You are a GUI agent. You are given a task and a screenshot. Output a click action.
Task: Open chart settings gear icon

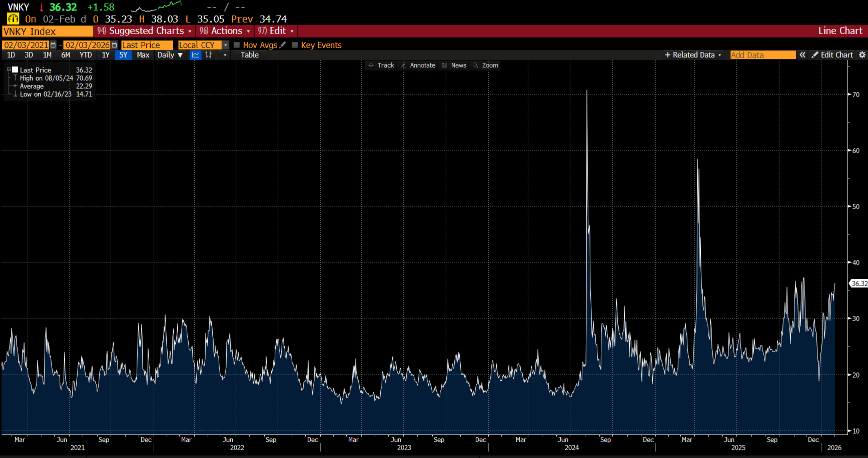[x=862, y=55]
